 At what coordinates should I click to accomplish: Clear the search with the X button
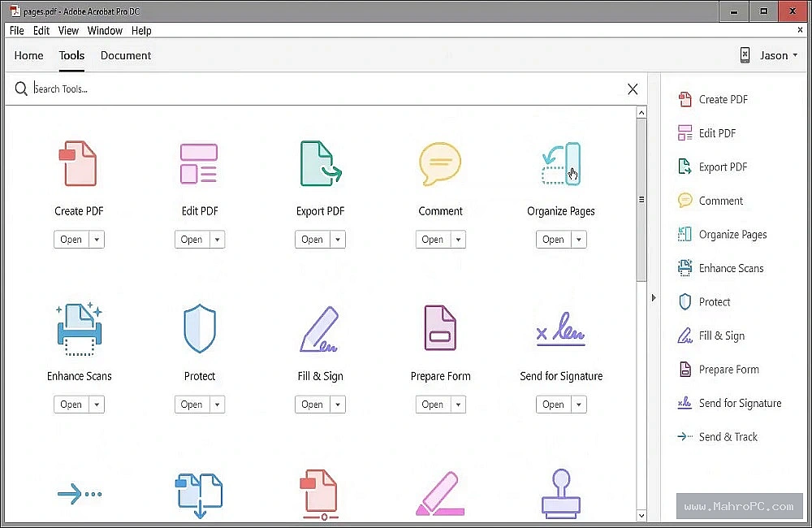633,89
